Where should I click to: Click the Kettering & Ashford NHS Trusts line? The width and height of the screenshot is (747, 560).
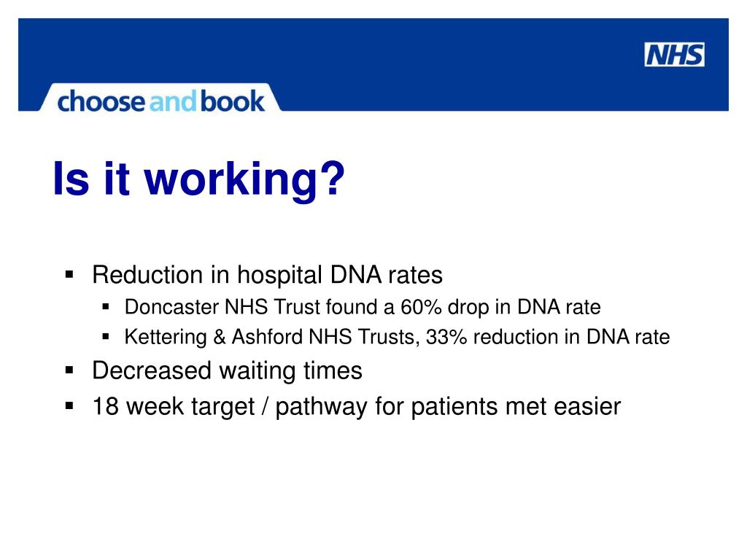point(397,337)
